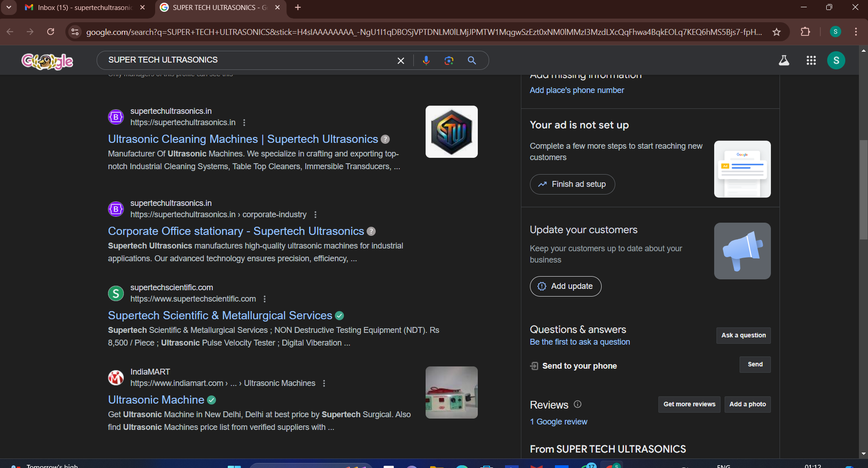
Task: Close the SUPER TECH ULTRASONICS tab
Action: (277, 7)
